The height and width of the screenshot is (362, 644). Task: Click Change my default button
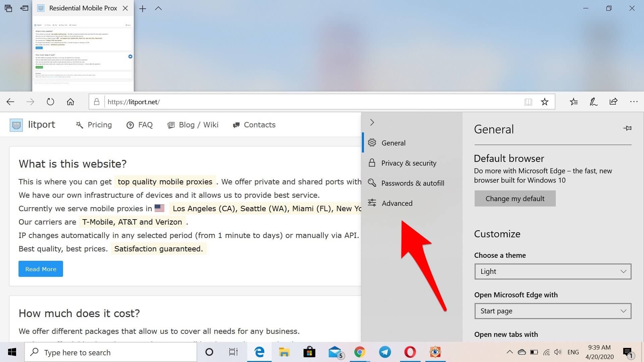515,198
